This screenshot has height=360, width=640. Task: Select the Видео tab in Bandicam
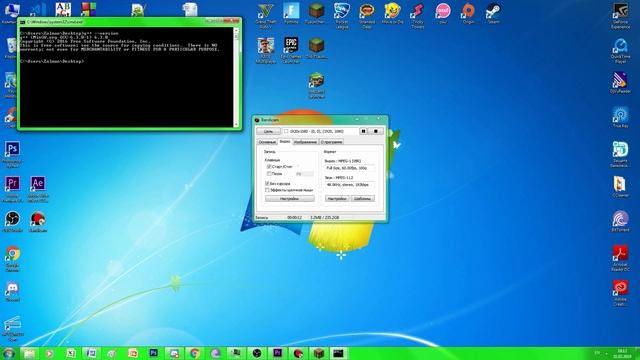[284, 141]
